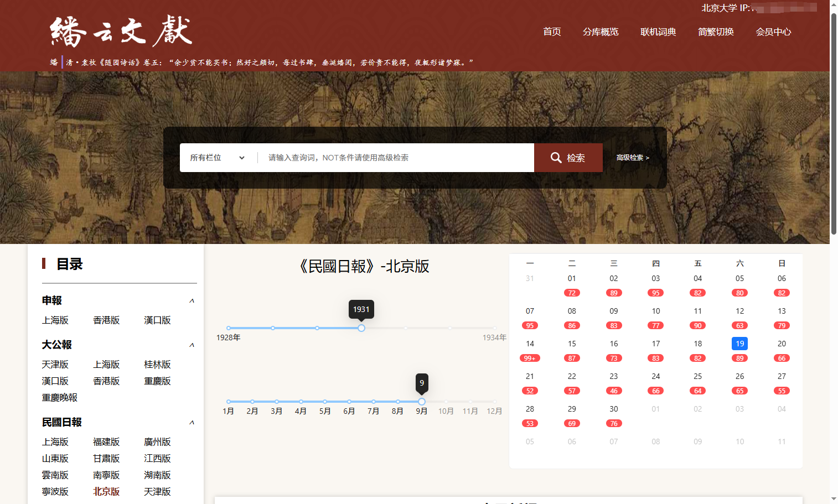Click the page vertical scrollbar
Viewport: 838px width, 504px height.
coord(834,124)
